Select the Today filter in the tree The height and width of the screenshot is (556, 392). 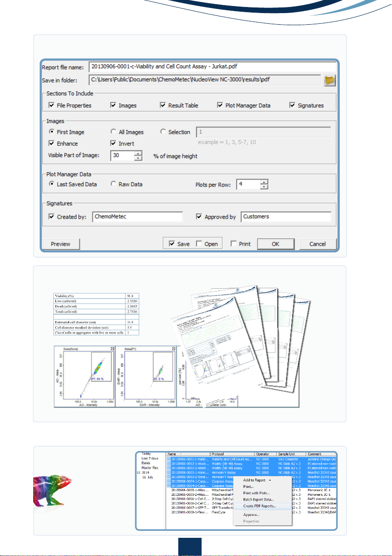point(146,454)
